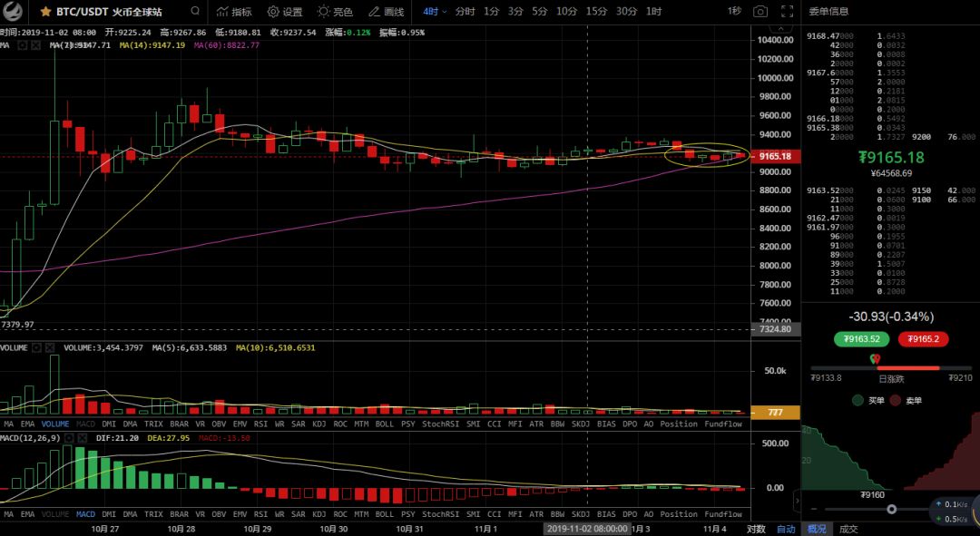Image resolution: width=980 pixels, height=536 pixels.
Task: Select the 1分 interval
Action: pyautogui.click(x=491, y=12)
